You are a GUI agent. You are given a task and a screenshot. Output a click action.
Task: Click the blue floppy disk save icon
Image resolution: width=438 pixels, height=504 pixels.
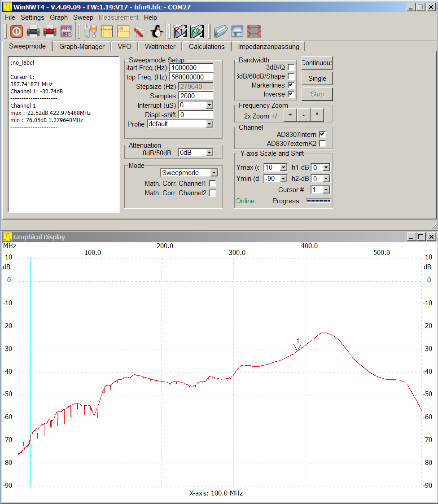coord(237,31)
